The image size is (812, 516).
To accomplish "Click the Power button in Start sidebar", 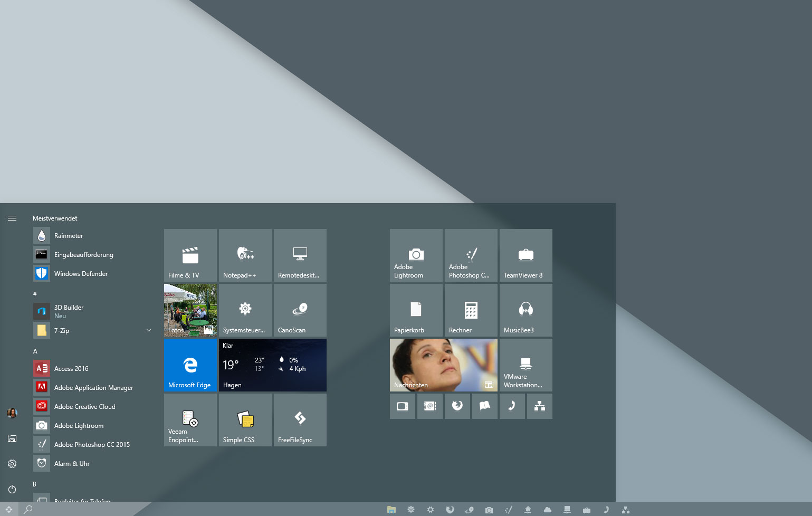I will 12,489.
